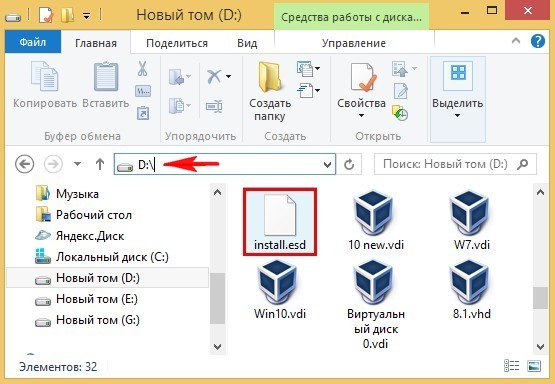
Task: Click the Back navigation arrow
Action: click(x=24, y=164)
